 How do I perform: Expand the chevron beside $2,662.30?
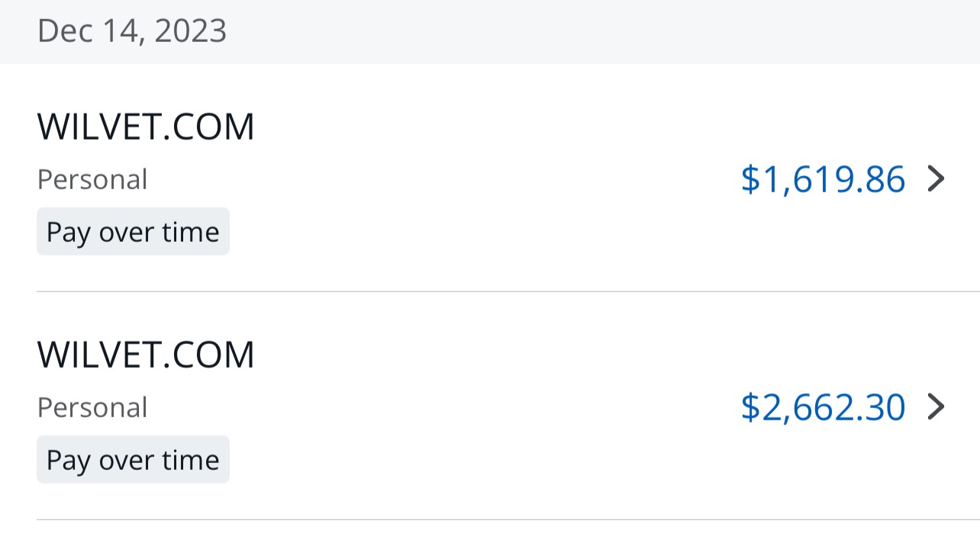936,407
